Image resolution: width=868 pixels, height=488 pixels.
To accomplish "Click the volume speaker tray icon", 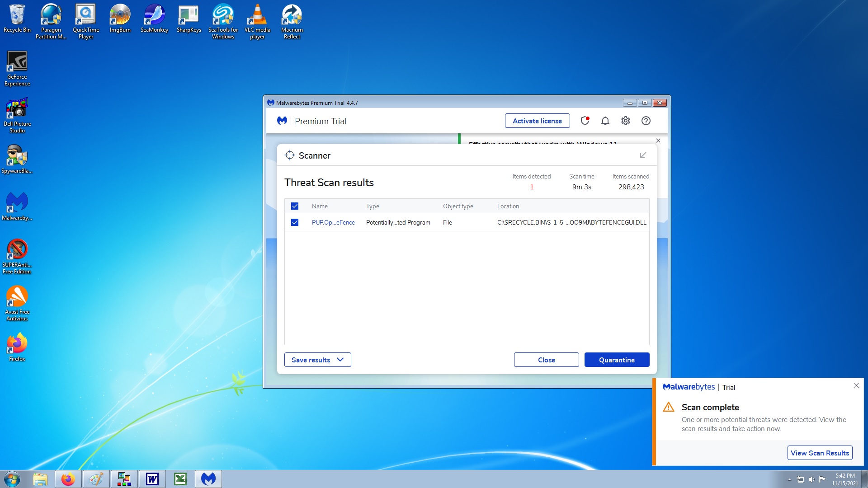I will (x=811, y=479).
